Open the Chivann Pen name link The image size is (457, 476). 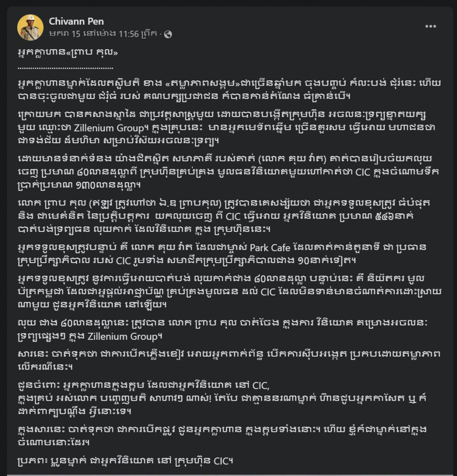click(x=76, y=21)
